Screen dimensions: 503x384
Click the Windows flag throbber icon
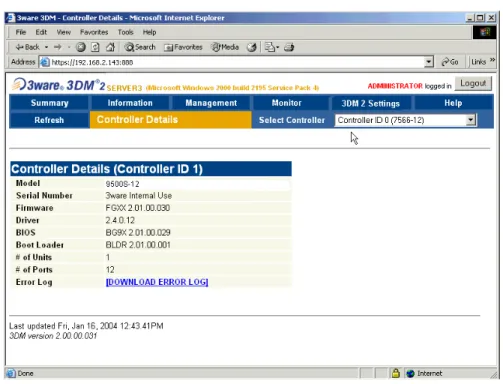tap(484, 32)
